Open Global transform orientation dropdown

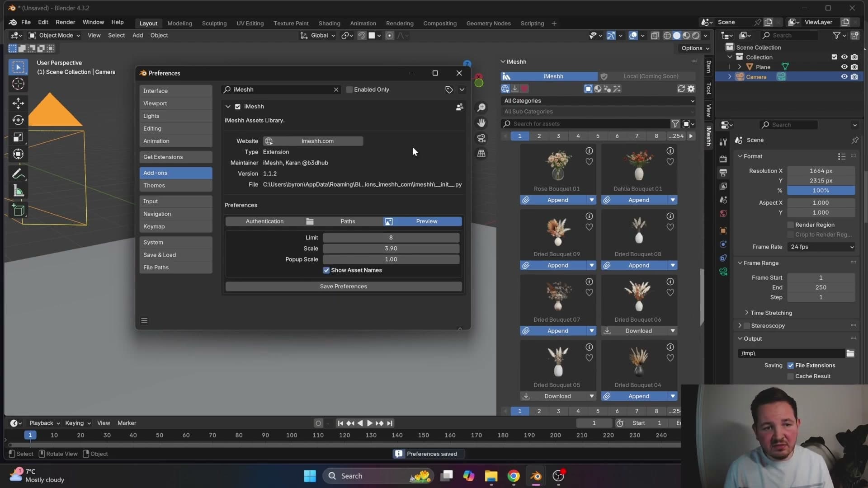click(319, 35)
